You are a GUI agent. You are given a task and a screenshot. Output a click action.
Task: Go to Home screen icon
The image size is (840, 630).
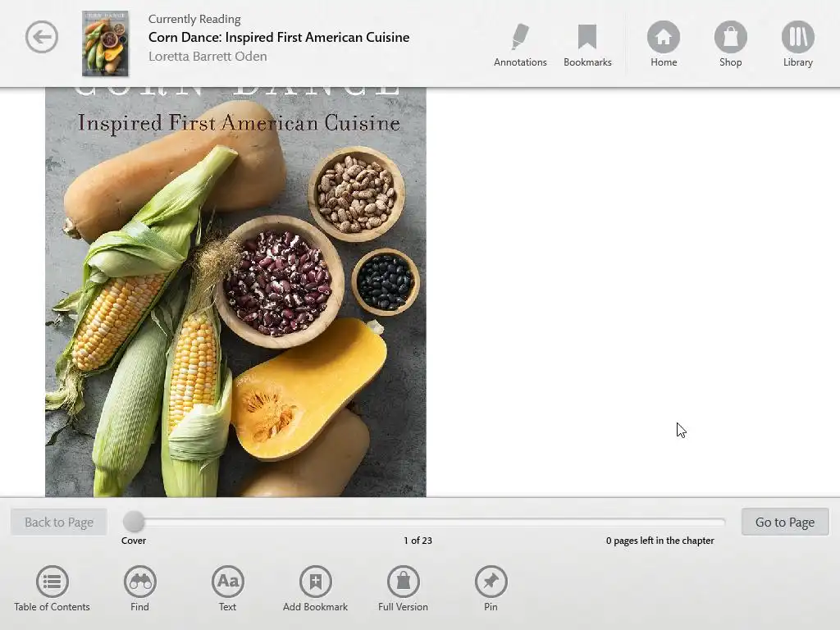(663, 37)
